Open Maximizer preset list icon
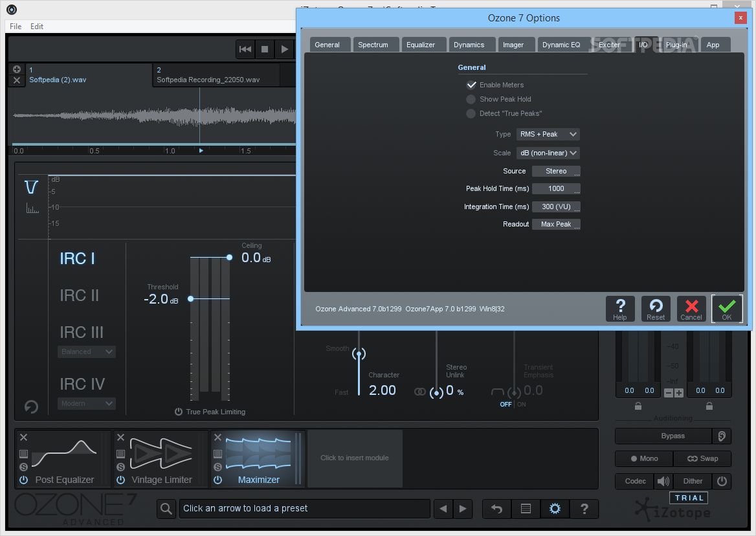The width and height of the screenshot is (756, 536). (x=218, y=454)
